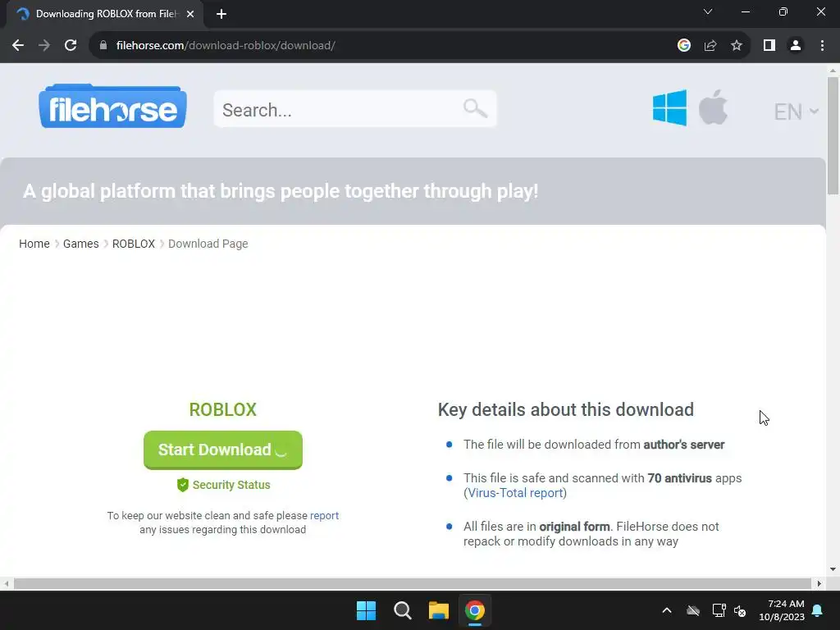Viewport: 840px width, 630px height.
Task: Show hidden tray icons chevron
Action: click(x=667, y=610)
